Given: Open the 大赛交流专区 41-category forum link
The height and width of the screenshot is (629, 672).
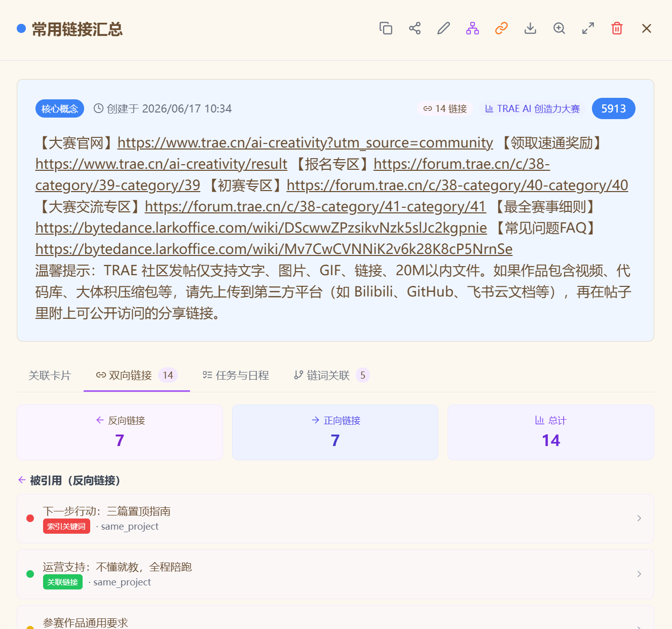Looking at the screenshot, I should coord(315,207).
